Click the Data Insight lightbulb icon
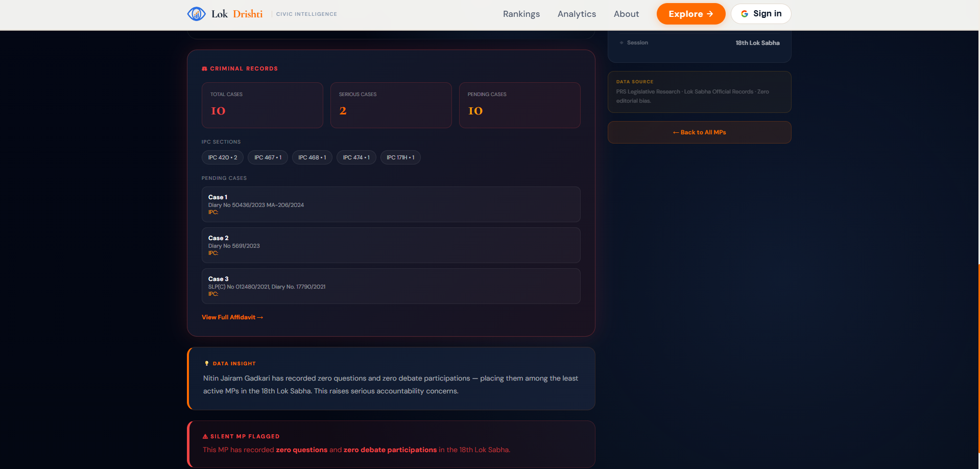The image size is (980, 469). [206, 364]
